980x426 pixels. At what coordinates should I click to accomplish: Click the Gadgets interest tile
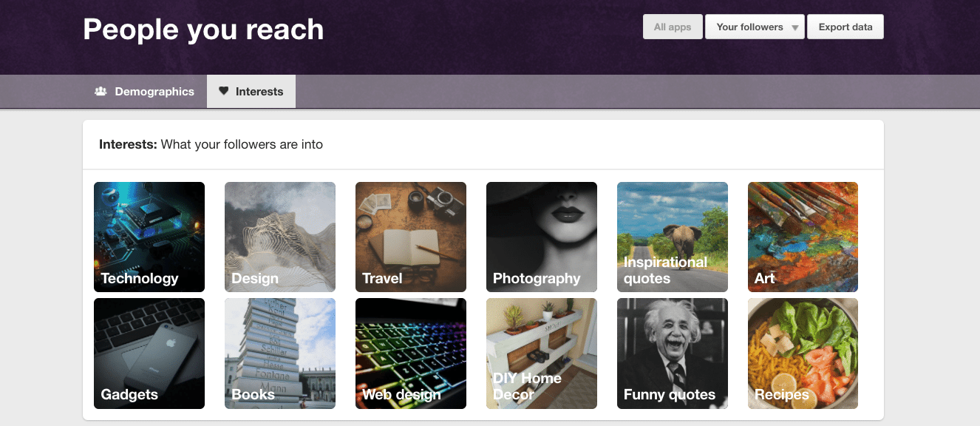point(149,354)
